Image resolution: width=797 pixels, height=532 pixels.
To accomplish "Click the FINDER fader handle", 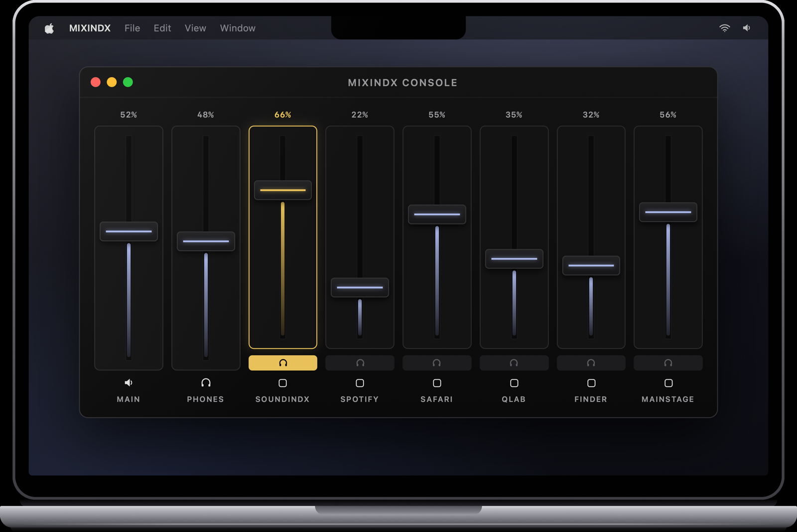I will click(x=591, y=266).
